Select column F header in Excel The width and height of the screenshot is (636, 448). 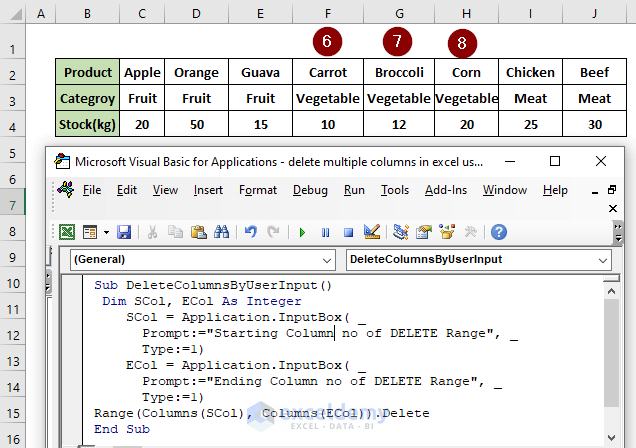328,13
